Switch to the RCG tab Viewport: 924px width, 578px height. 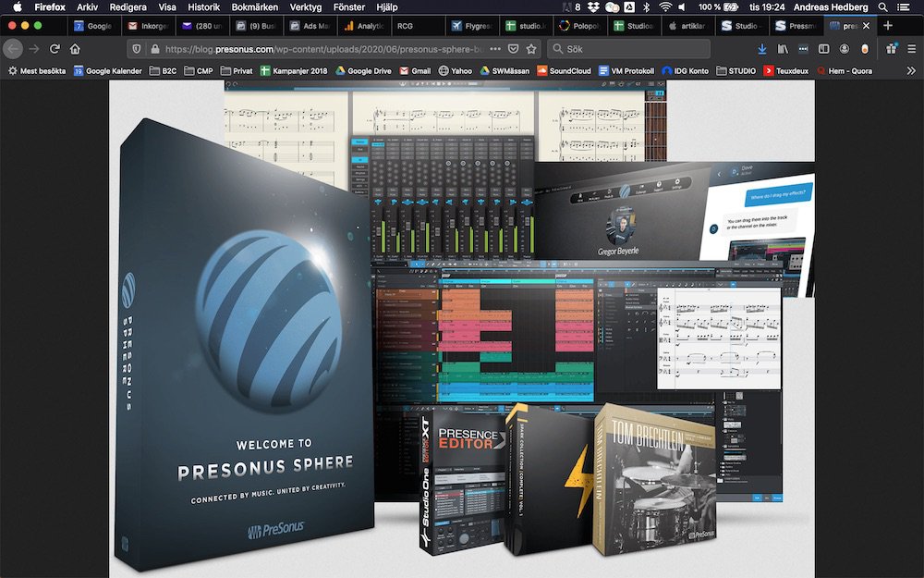(407, 26)
